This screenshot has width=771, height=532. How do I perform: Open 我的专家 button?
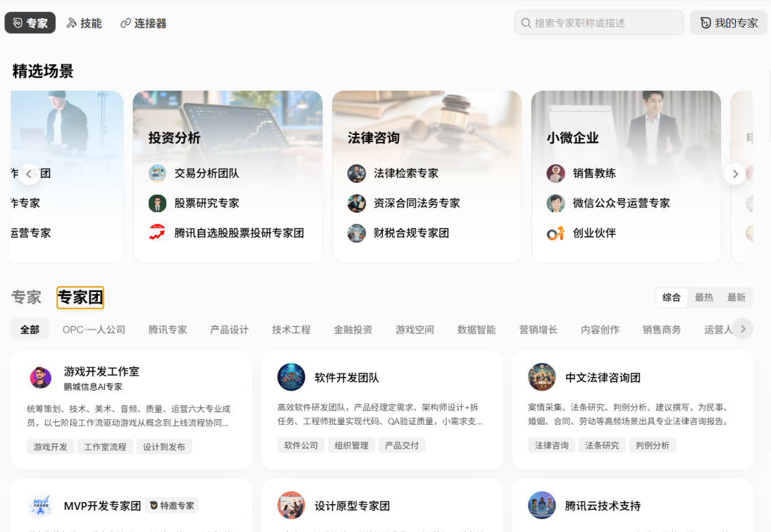[x=729, y=23]
